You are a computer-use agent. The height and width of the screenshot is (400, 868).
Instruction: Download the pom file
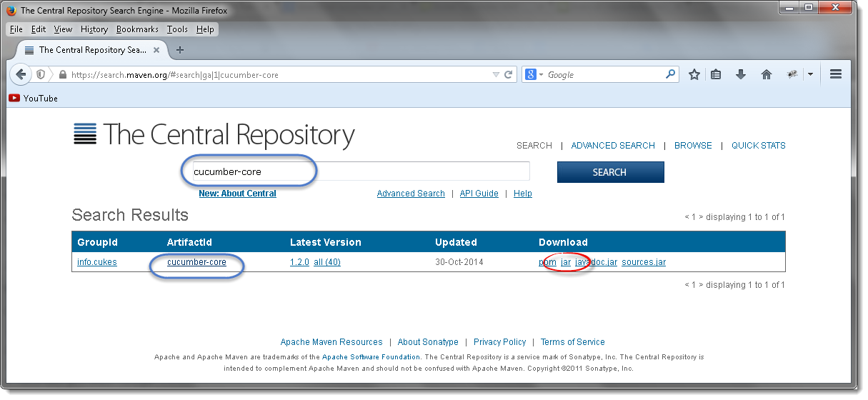click(547, 262)
